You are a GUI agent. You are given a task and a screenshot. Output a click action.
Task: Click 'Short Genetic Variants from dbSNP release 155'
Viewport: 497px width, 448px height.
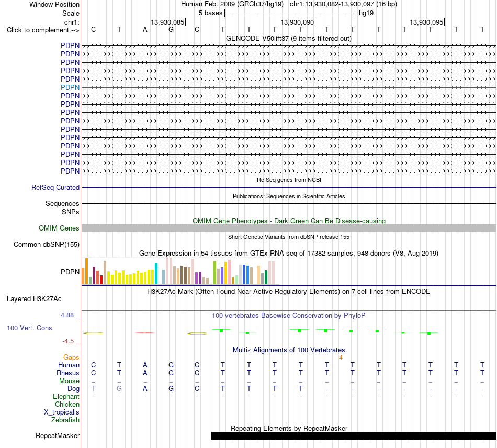coord(289,237)
